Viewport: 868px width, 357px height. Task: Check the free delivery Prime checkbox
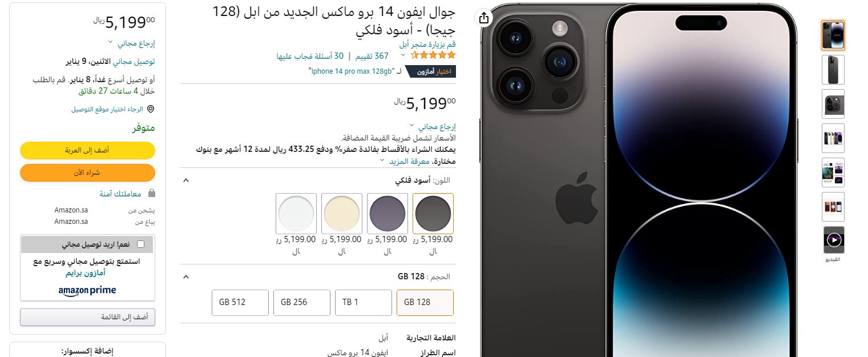[141, 244]
